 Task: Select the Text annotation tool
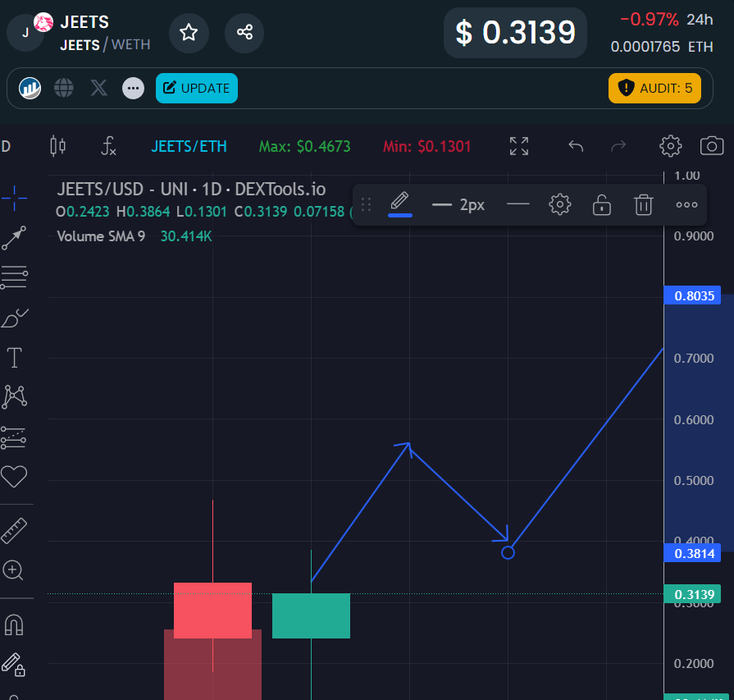pyautogui.click(x=15, y=358)
